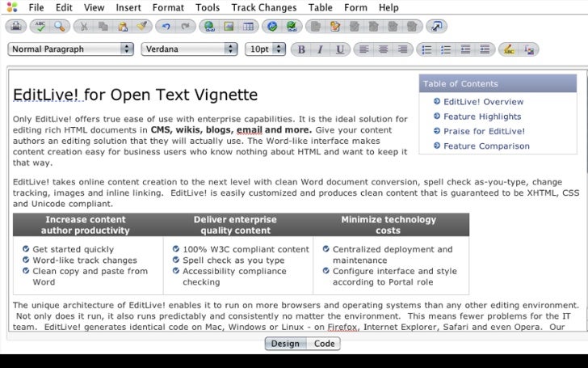Click 'Increase content author productivity' table header

pyautogui.click(x=86, y=225)
